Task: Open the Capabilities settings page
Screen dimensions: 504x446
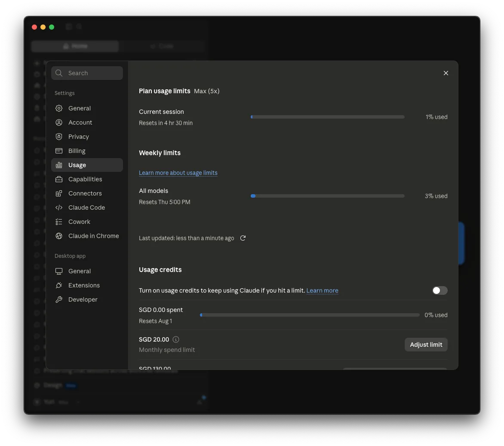Action: 87,179
